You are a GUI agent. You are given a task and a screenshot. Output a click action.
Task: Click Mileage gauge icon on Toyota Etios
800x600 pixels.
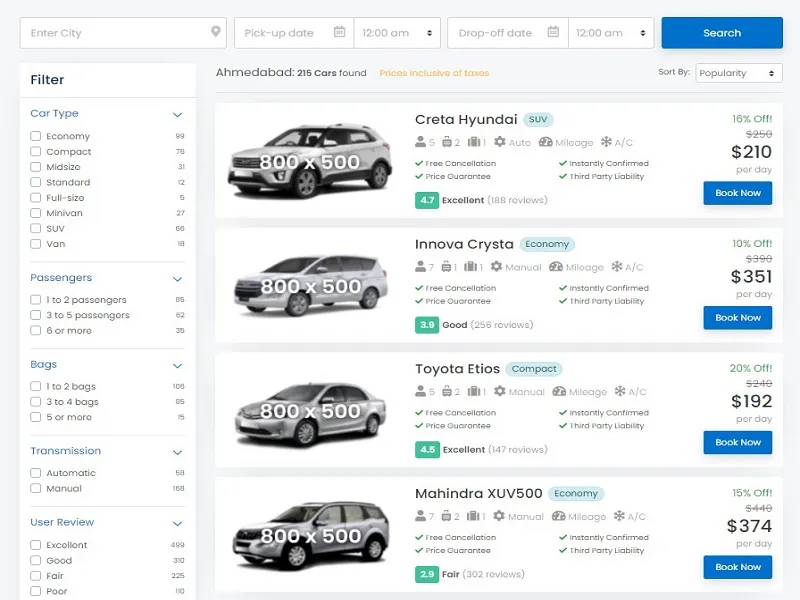(x=559, y=391)
